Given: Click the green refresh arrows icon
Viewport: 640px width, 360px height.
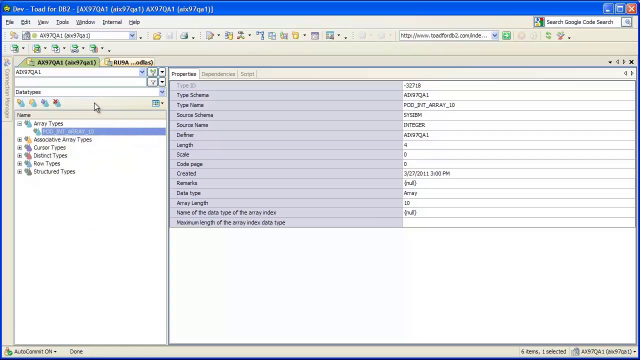Looking at the screenshot, I should coord(549,36).
